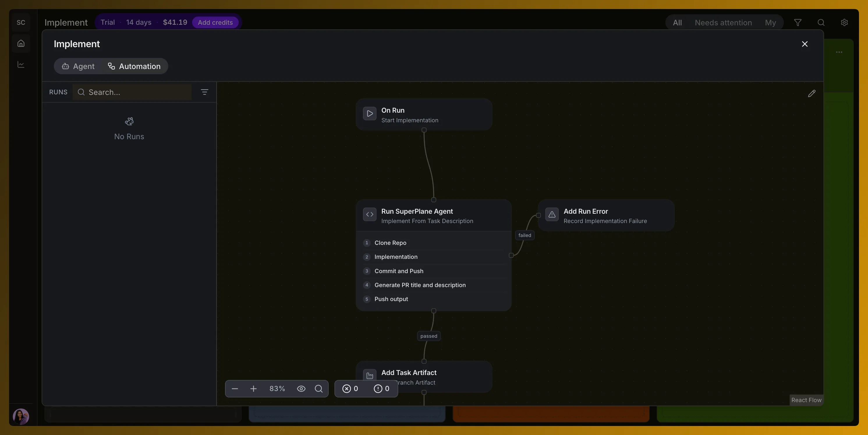Select the My filter tab
Screen dimensions: 868x435
pyautogui.click(x=770, y=23)
